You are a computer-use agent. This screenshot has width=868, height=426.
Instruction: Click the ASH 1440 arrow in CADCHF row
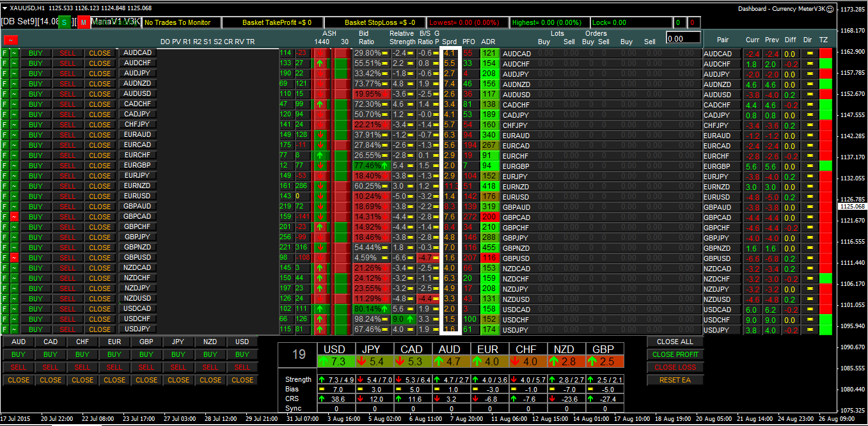[320, 104]
